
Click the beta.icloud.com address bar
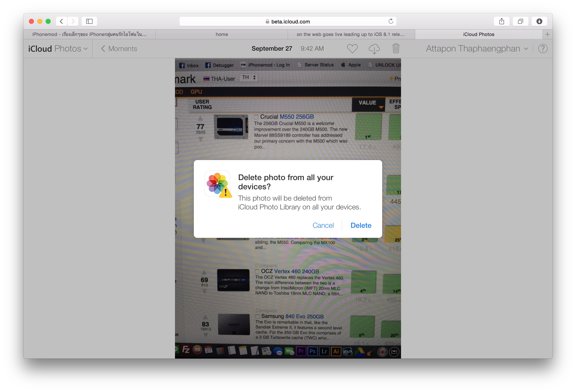click(x=288, y=21)
